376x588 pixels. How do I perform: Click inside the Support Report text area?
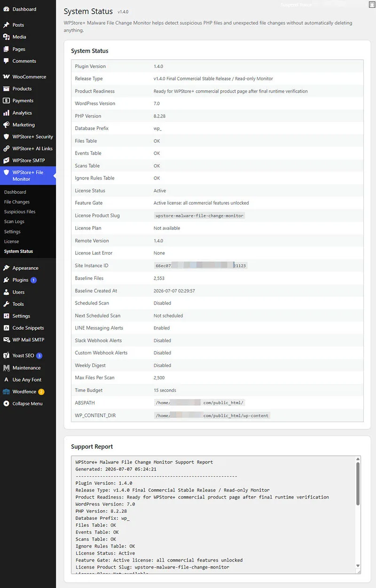click(213, 515)
